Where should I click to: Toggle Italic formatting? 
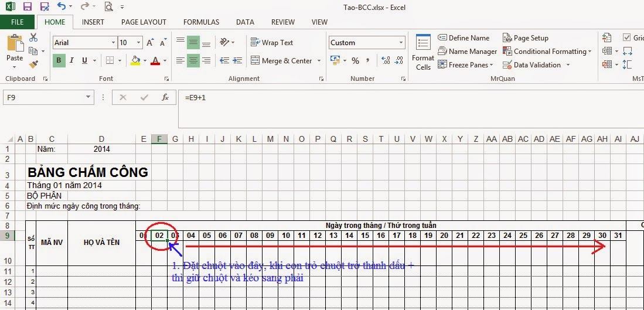click(x=71, y=60)
